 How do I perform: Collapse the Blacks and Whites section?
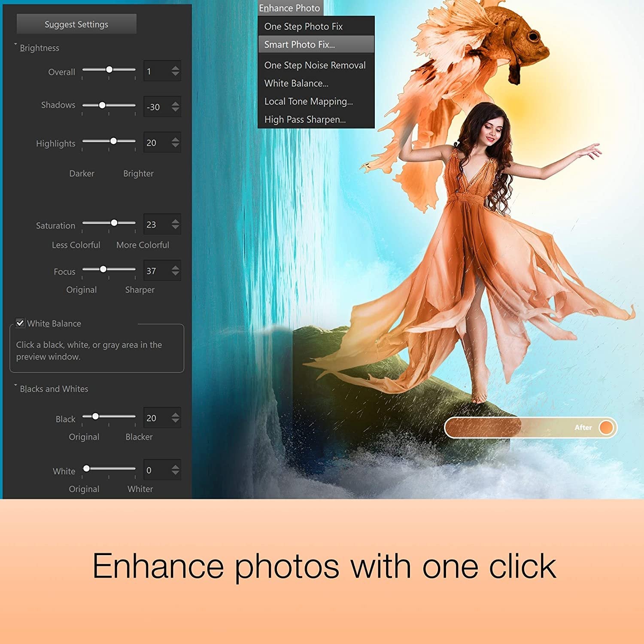click(x=16, y=386)
